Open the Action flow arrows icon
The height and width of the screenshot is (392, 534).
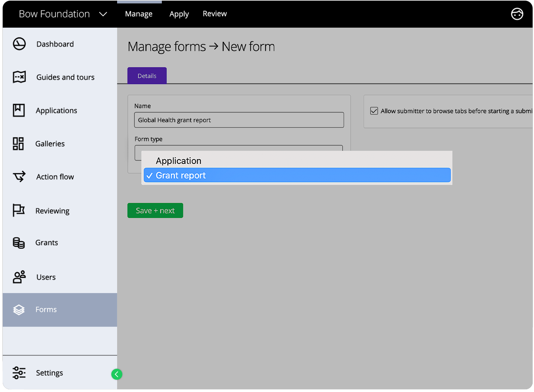[19, 176]
